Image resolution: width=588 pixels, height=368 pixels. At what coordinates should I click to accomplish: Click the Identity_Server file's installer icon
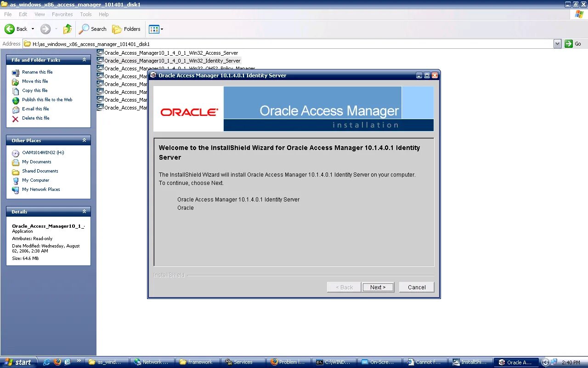[x=100, y=60]
